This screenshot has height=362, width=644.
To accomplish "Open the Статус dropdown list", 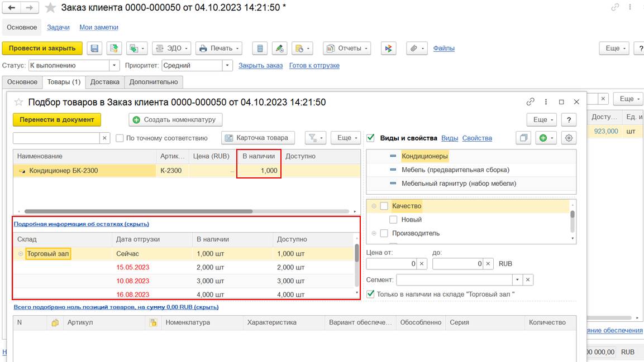I will click(115, 65).
